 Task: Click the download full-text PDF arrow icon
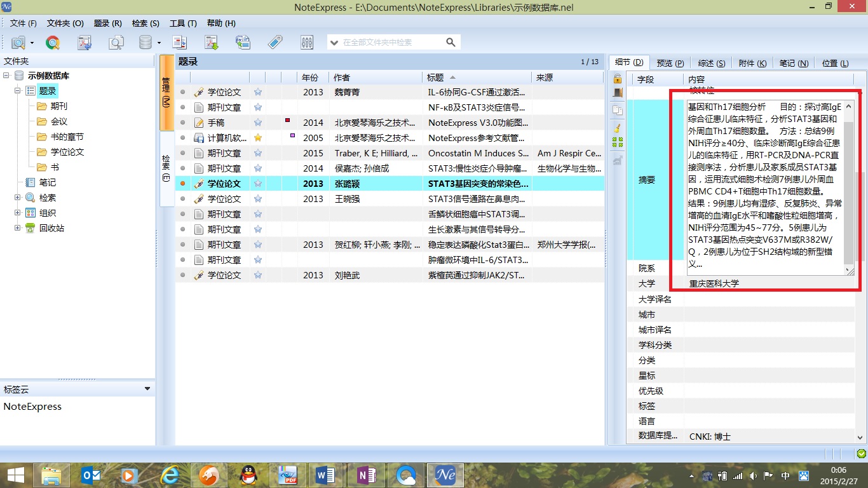click(212, 43)
